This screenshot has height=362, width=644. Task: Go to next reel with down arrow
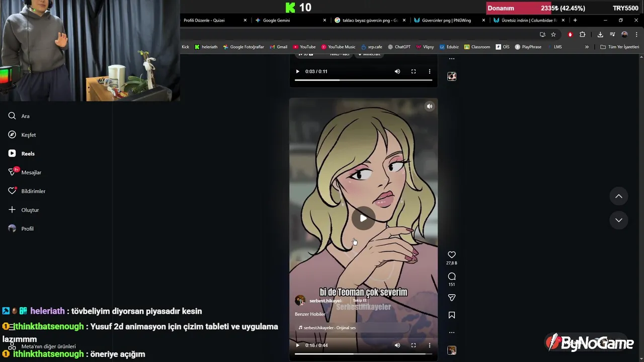(x=619, y=220)
